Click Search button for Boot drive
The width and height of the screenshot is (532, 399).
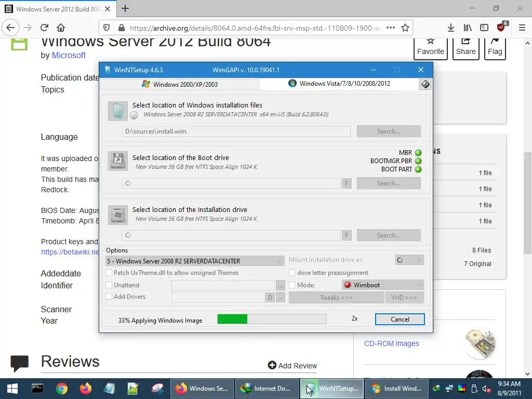(x=389, y=183)
